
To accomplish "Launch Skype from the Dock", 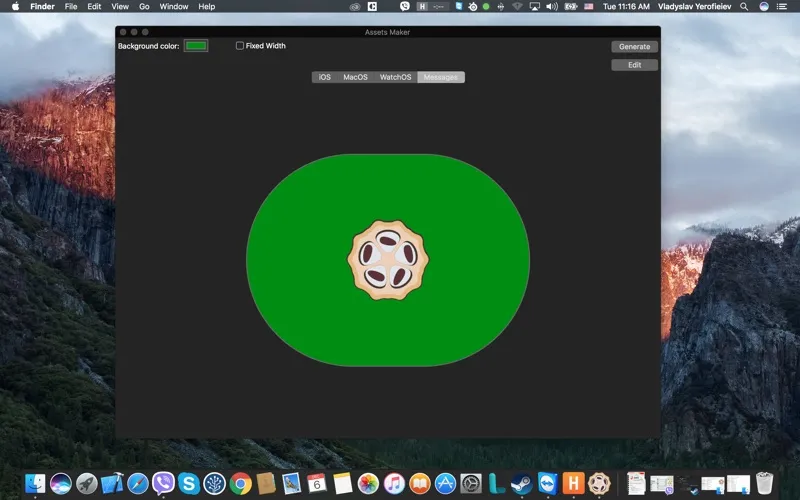I will coord(188,484).
